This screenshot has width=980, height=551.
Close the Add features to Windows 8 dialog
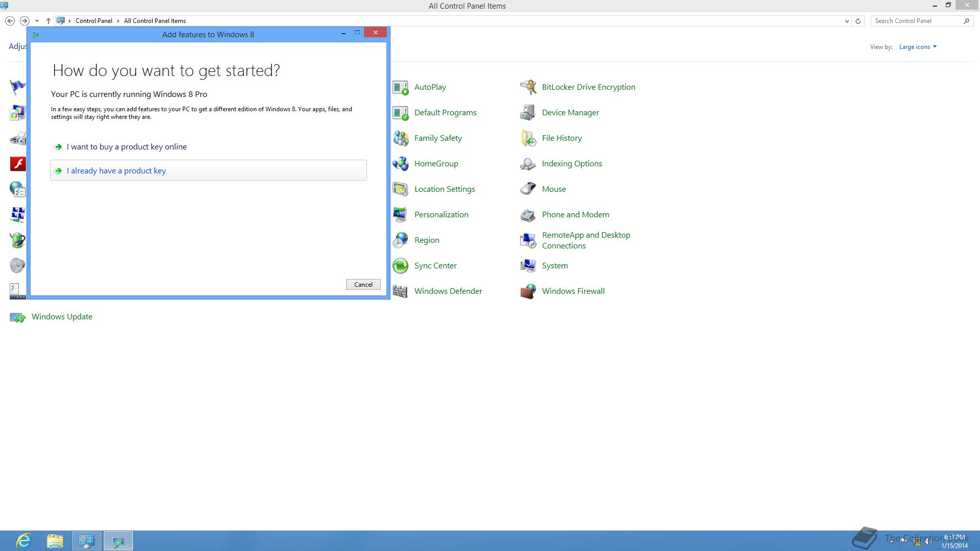(x=375, y=33)
